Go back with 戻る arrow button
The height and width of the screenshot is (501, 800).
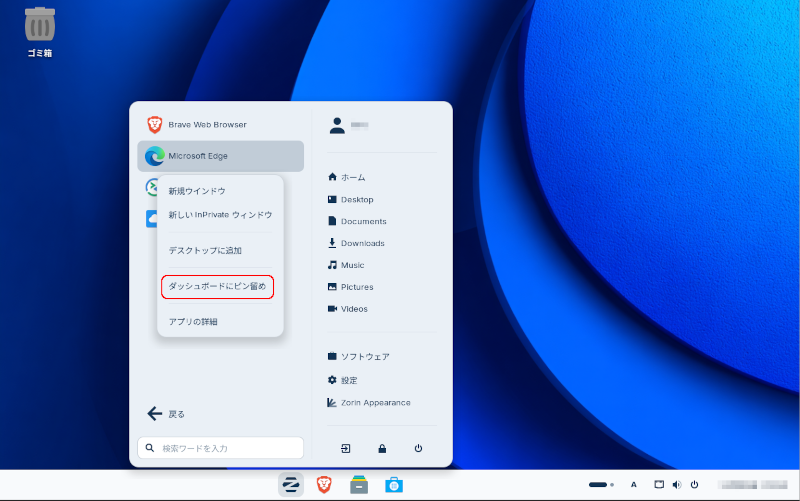(x=166, y=414)
